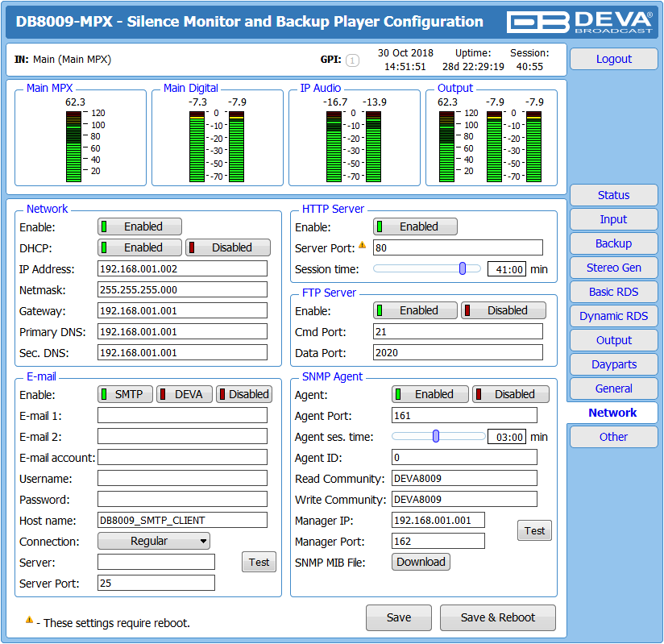Select SMTP e-mail mode

126,394
